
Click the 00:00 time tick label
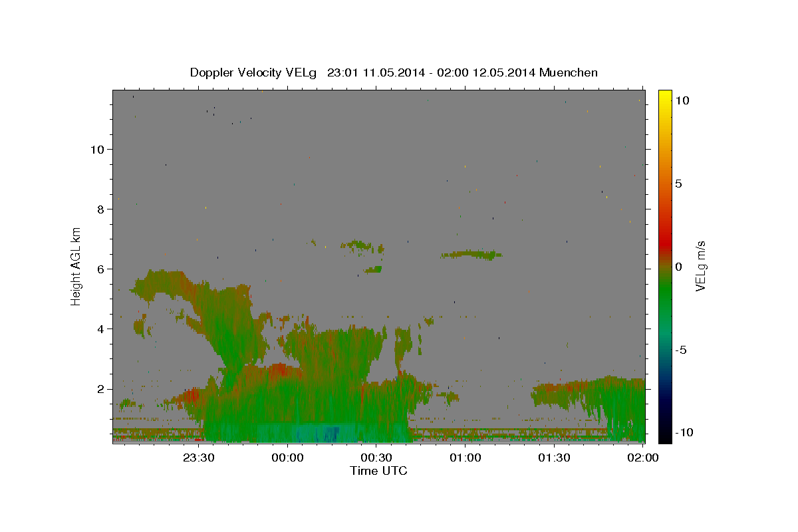tap(288, 458)
